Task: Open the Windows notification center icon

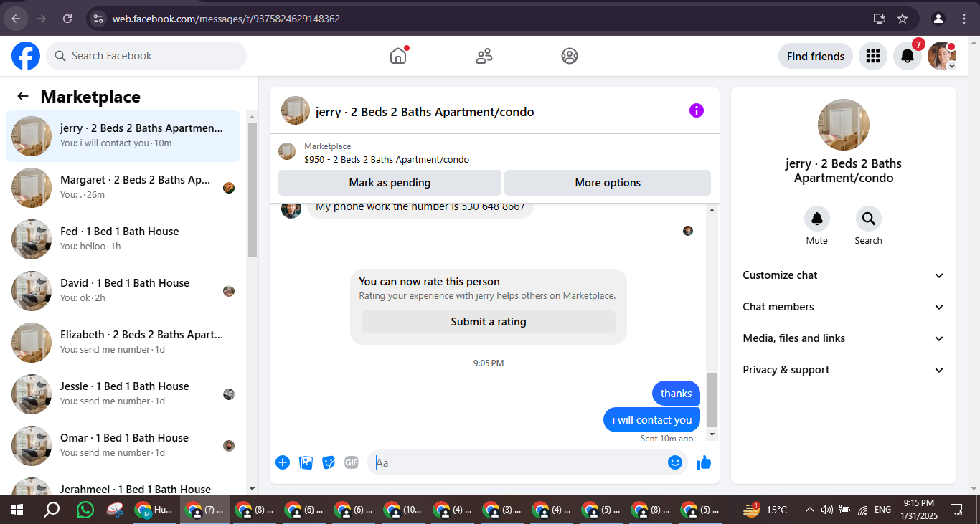Action: click(x=956, y=510)
